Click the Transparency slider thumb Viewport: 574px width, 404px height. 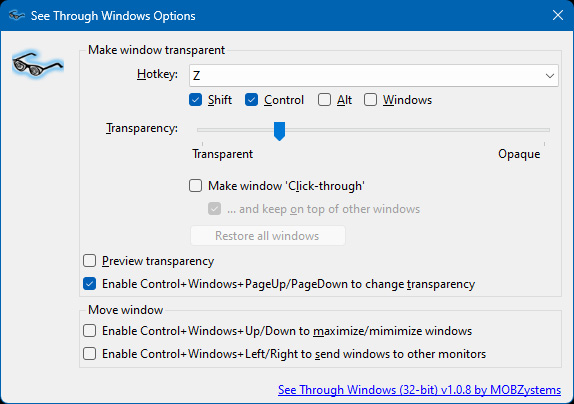[279, 131]
